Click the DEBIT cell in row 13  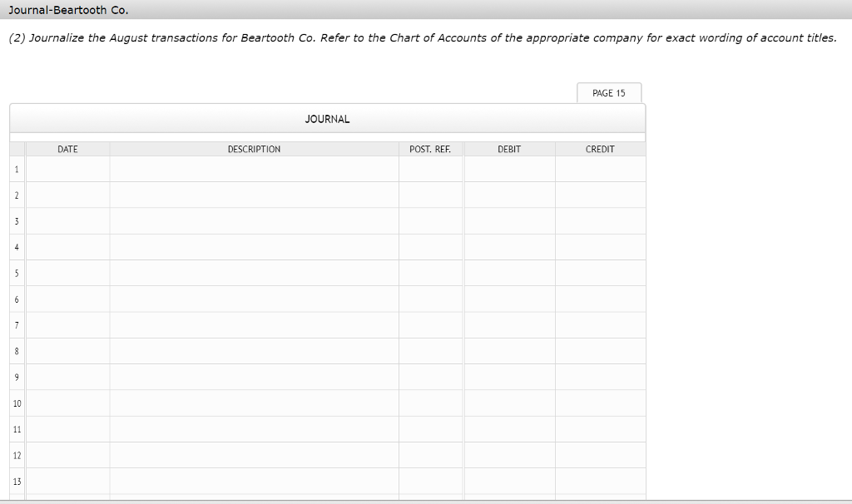click(x=509, y=481)
